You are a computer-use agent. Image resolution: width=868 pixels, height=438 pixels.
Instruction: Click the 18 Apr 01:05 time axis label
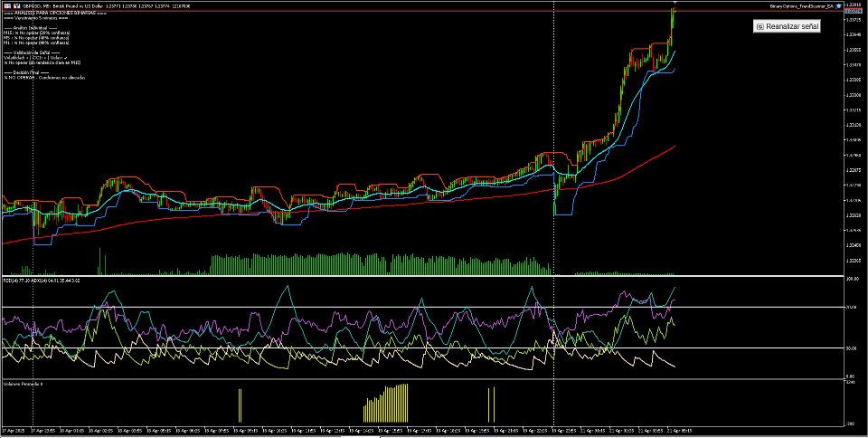click(x=72, y=431)
